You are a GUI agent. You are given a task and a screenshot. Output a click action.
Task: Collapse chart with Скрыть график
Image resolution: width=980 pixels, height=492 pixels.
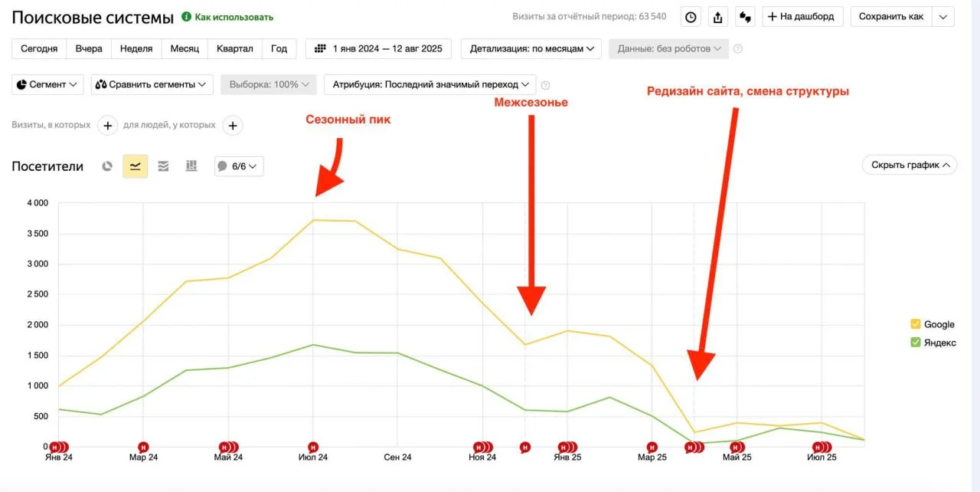909,165
